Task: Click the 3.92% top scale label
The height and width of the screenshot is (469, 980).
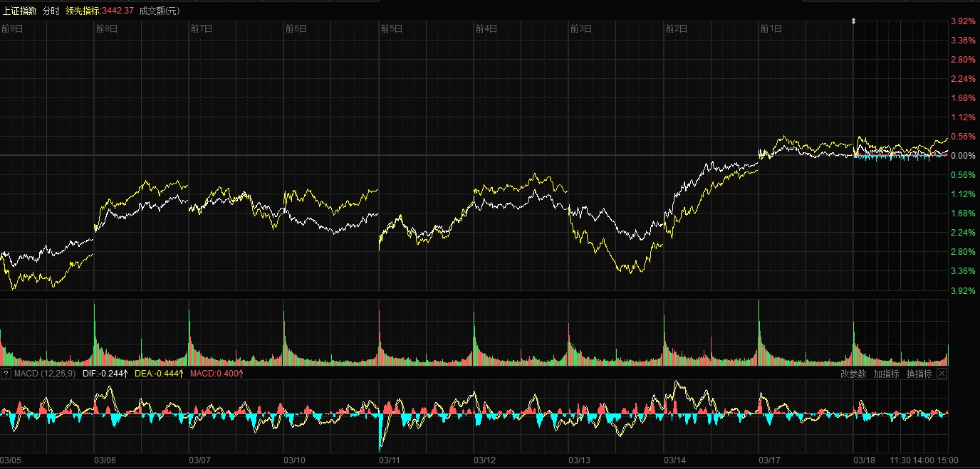Action: [x=963, y=21]
